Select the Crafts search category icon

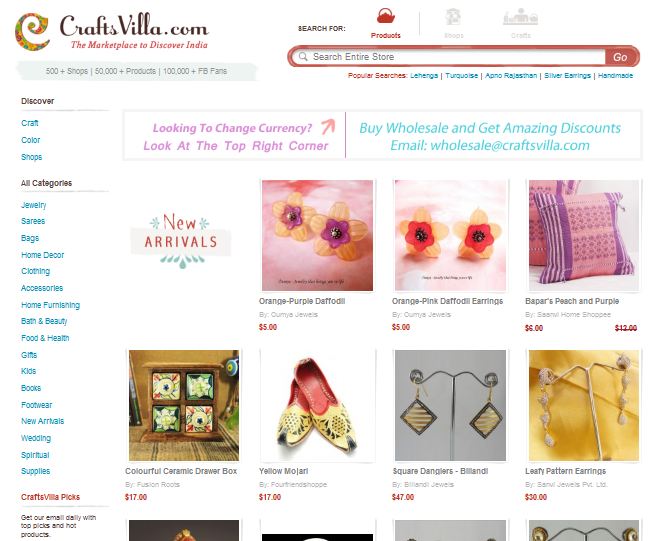[x=520, y=17]
